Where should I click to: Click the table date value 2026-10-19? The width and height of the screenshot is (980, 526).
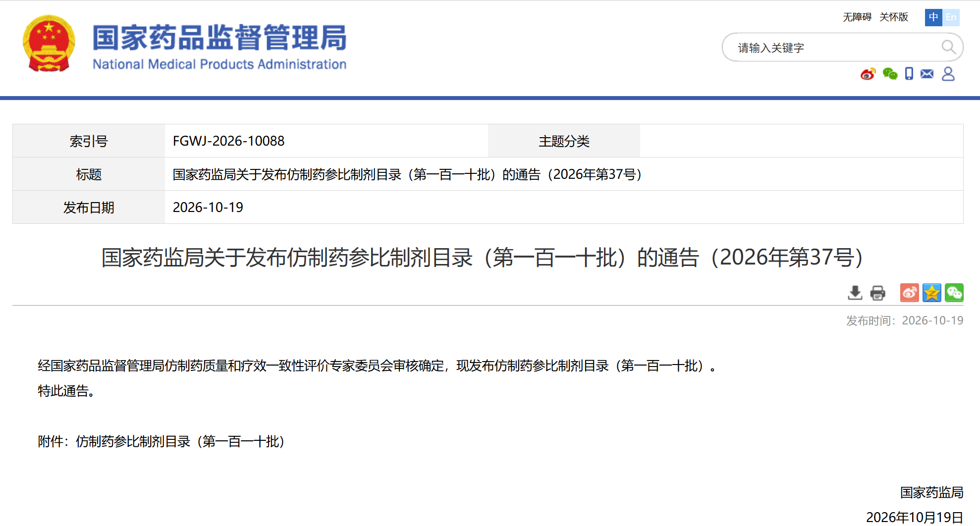coord(208,208)
